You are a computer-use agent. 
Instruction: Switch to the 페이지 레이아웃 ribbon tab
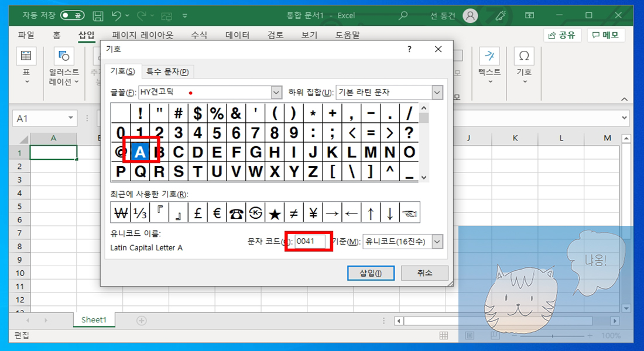click(x=142, y=35)
